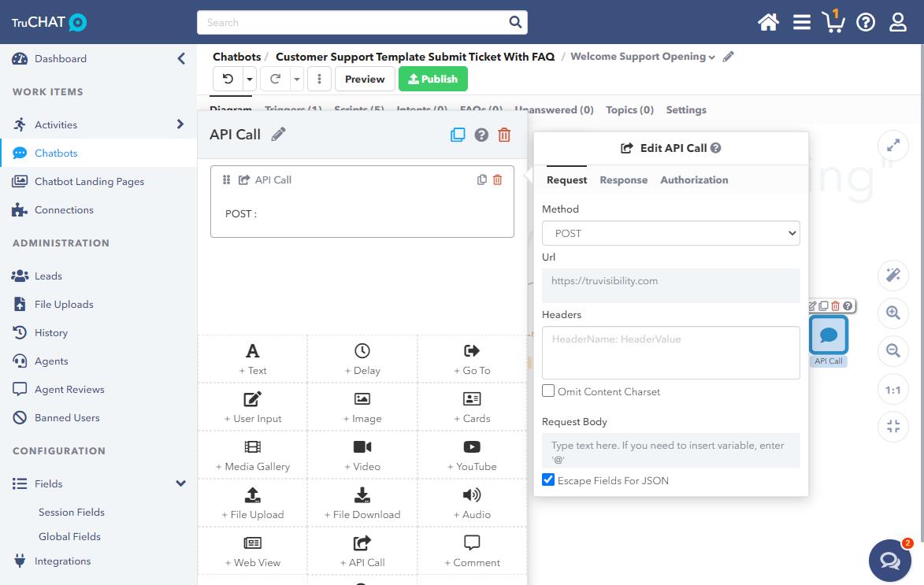Collapse the left sidebar chevron
Viewport: 924px width, 585px height.
click(181, 58)
